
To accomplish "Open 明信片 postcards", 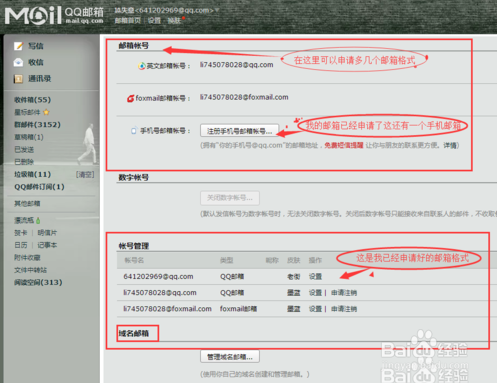I will click(x=47, y=233).
